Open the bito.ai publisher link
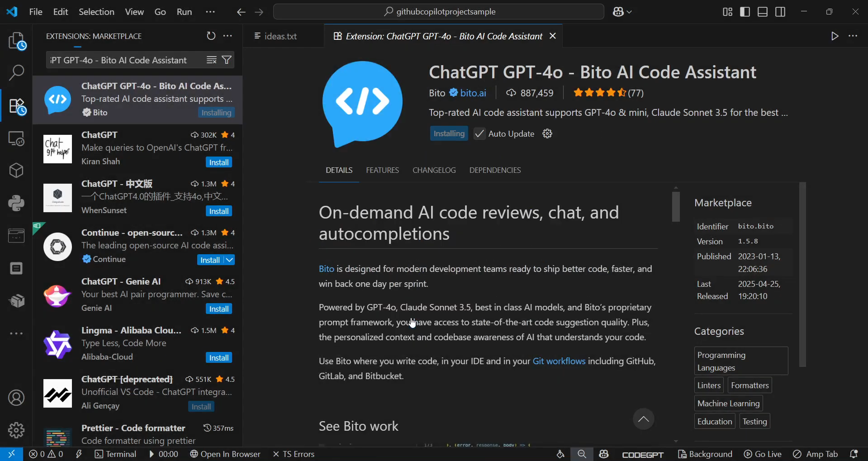Image resolution: width=868 pixels, height=461 pixels. pyautogui.click(x=473, y=93)
